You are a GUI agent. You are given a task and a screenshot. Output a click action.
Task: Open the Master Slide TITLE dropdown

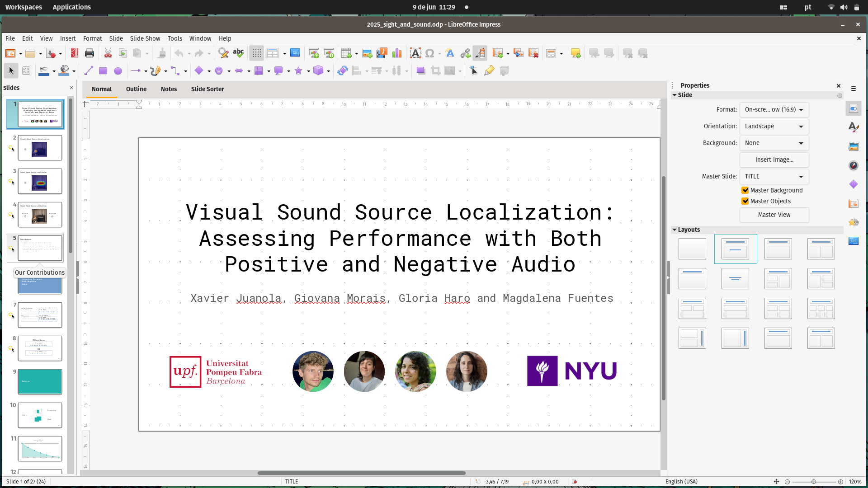click(x=774, y=176)
